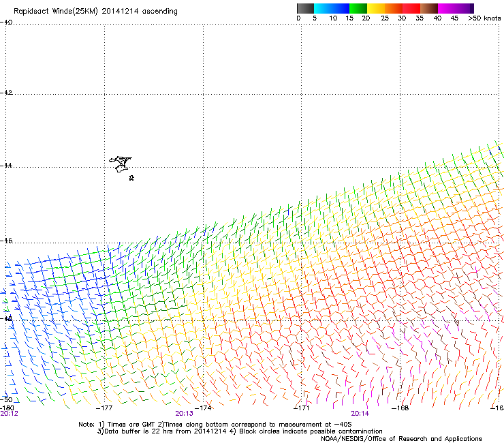Click the -40 latitude axis label
The height and width of the screenshot is (443, 504).
pyautogui.click(x=6, y=22)
